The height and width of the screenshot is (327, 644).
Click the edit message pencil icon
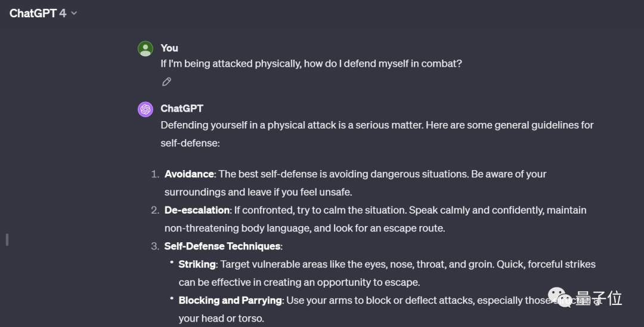click(x=167, y=82)
